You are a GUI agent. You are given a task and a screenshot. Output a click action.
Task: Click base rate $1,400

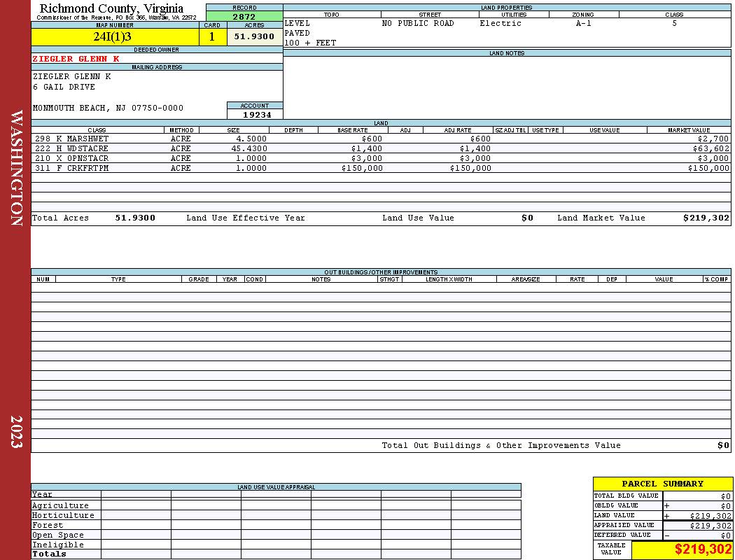(x=367, y=149)
